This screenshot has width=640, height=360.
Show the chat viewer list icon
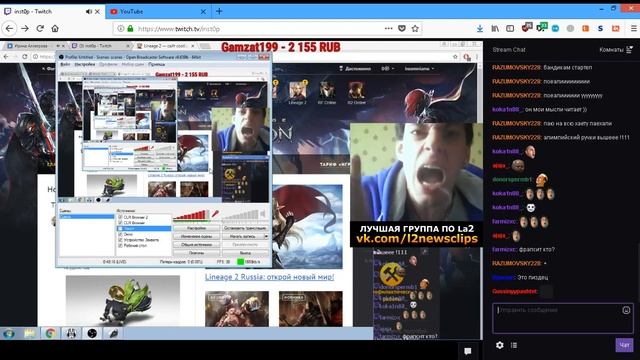coord(514,345)
